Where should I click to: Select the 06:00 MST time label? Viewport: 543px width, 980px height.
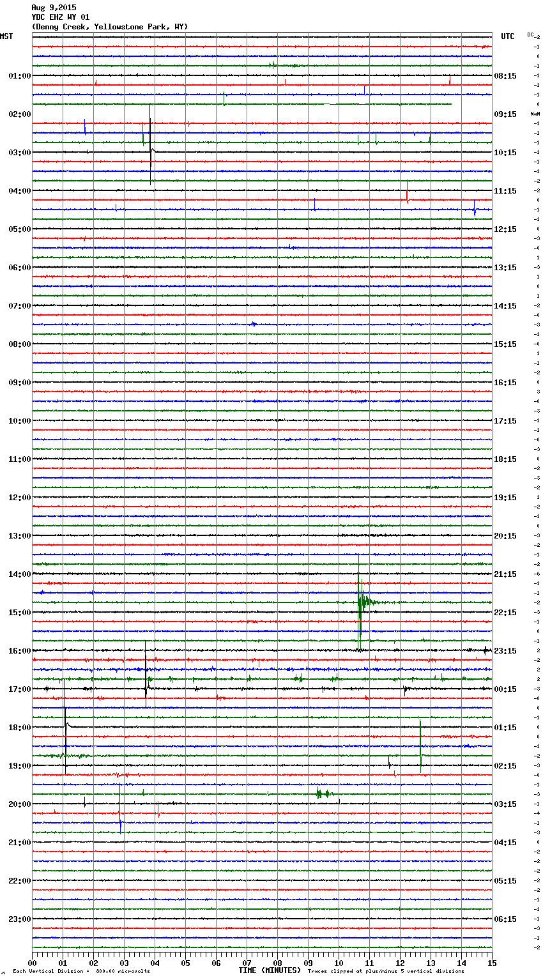point(20,268)
